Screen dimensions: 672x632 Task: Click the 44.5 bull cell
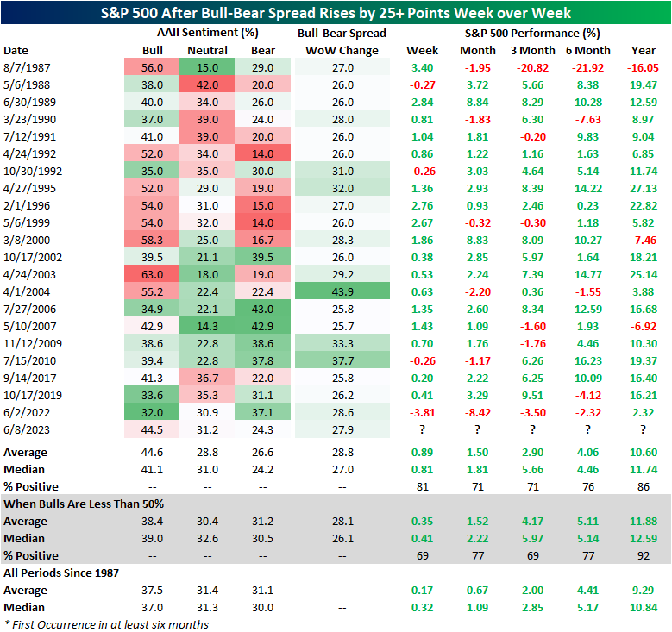point(152,429)
